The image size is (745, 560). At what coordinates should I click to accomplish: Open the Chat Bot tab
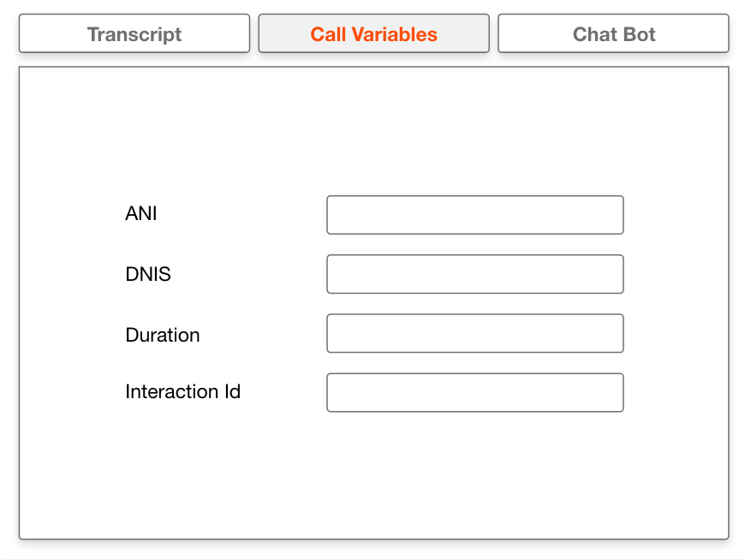613,34
